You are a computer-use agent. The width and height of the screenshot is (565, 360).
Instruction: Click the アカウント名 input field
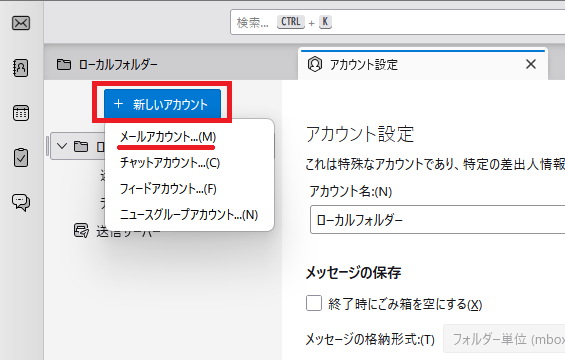(x=437, y=220)
